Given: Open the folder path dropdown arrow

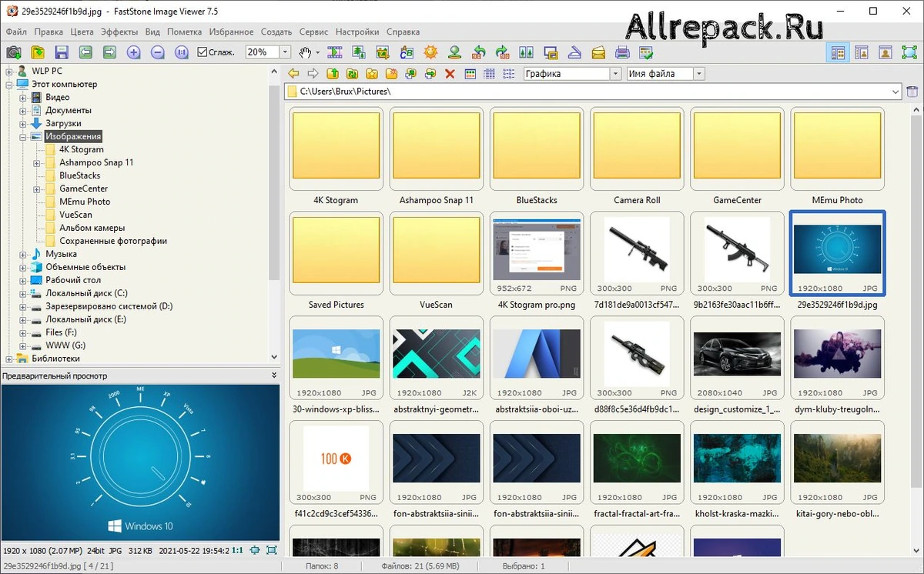Looking at the screenshot, I should 896,92.
